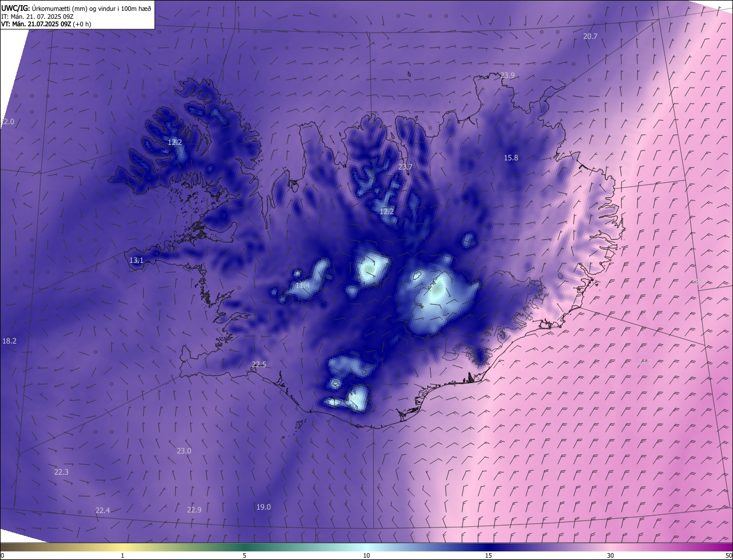Click the colorbar tick labeled 10

(366, 555)
